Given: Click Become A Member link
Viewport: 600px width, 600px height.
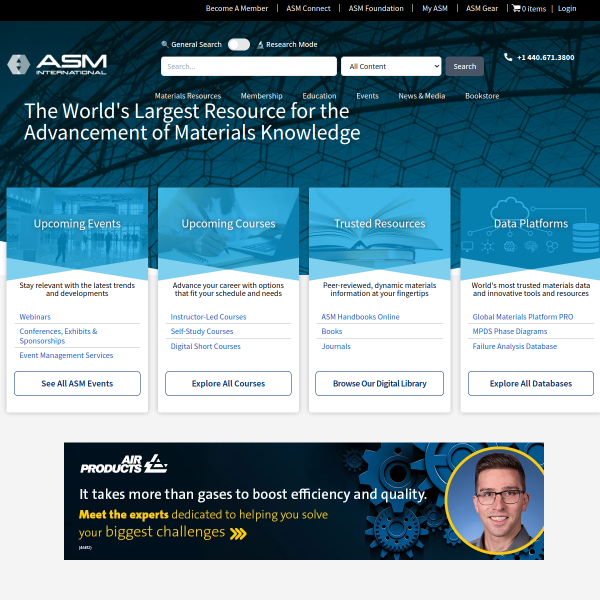Looking at the screenshot, I should 237,8.
